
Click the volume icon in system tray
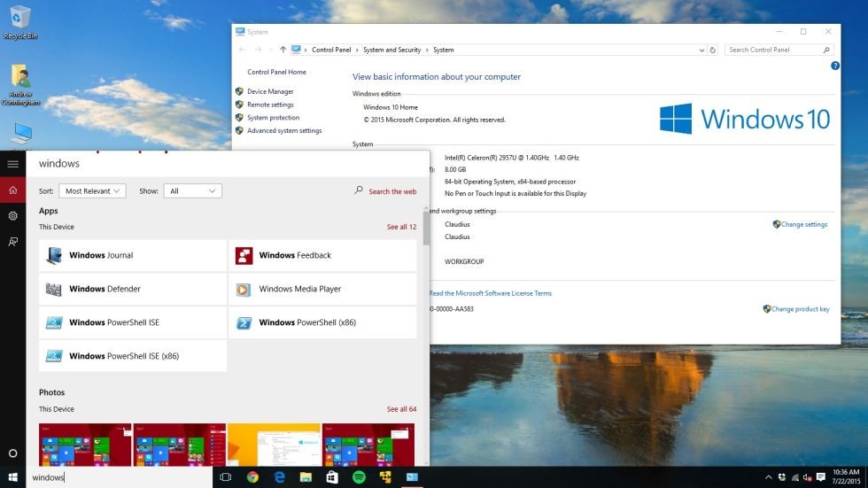tap(807, 477)
